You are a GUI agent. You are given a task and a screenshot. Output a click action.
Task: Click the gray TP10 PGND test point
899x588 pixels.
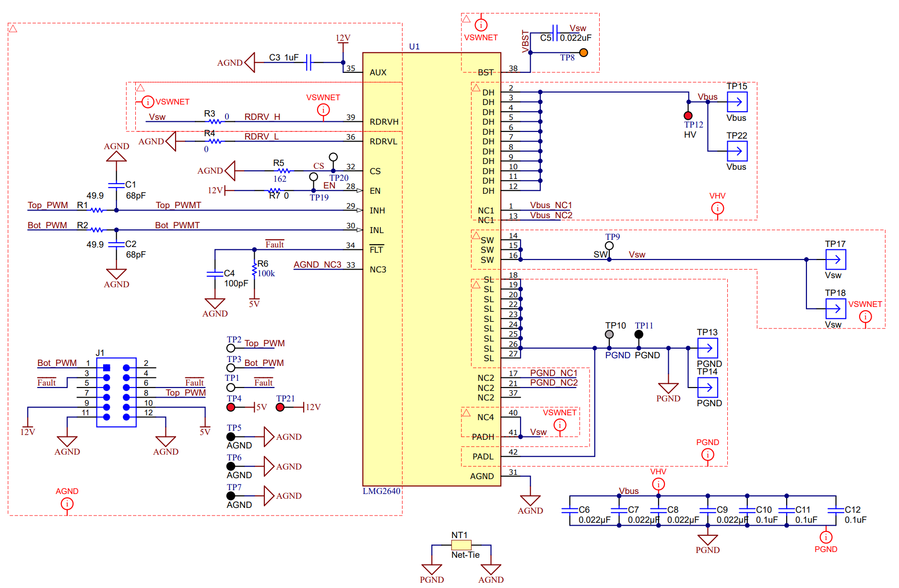pos(609,334)
